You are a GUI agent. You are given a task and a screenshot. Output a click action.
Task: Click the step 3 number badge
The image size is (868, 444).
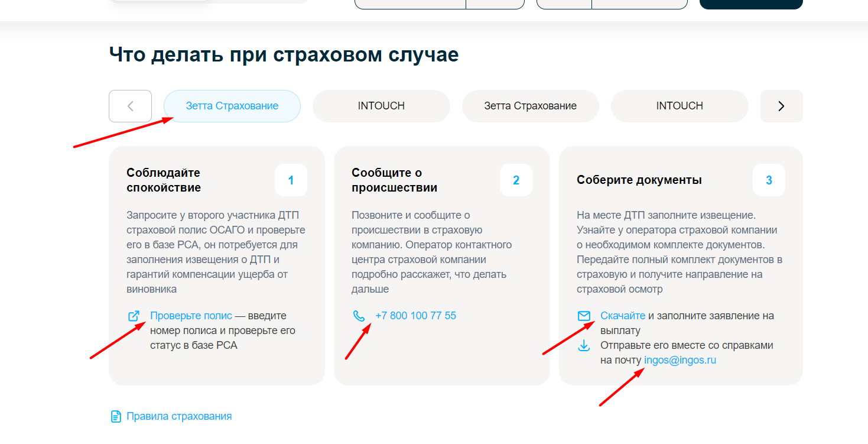coord(769,180)
